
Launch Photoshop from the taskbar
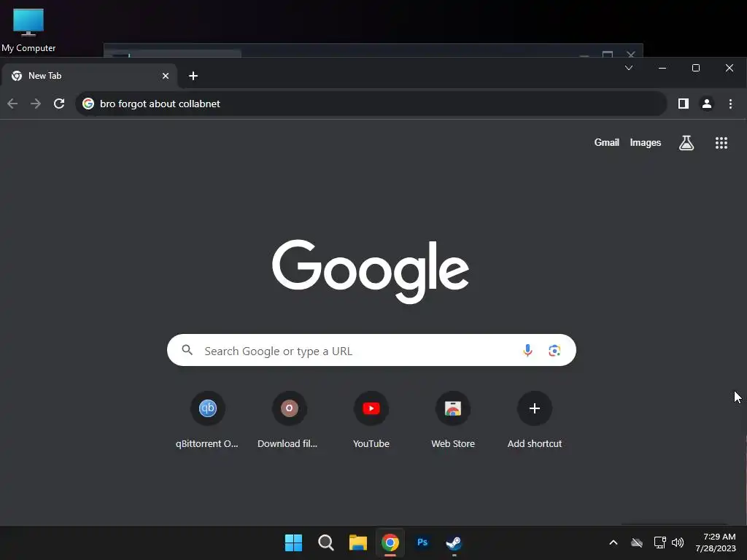pyautogui.click(x=422, y=542)
